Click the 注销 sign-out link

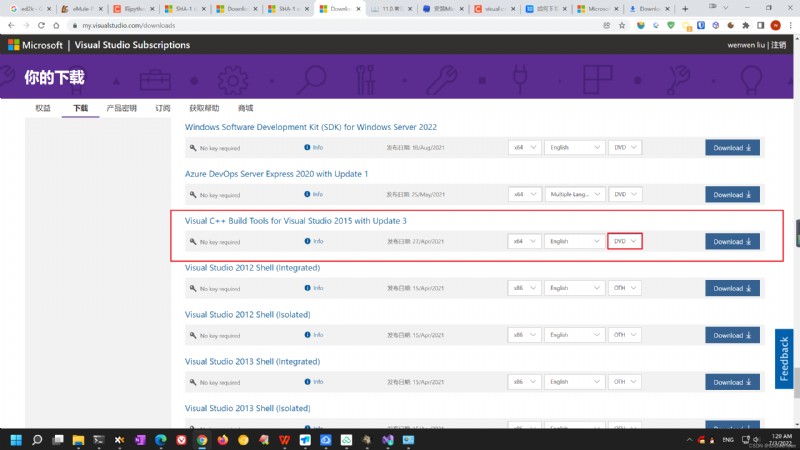tap(778, 45)
